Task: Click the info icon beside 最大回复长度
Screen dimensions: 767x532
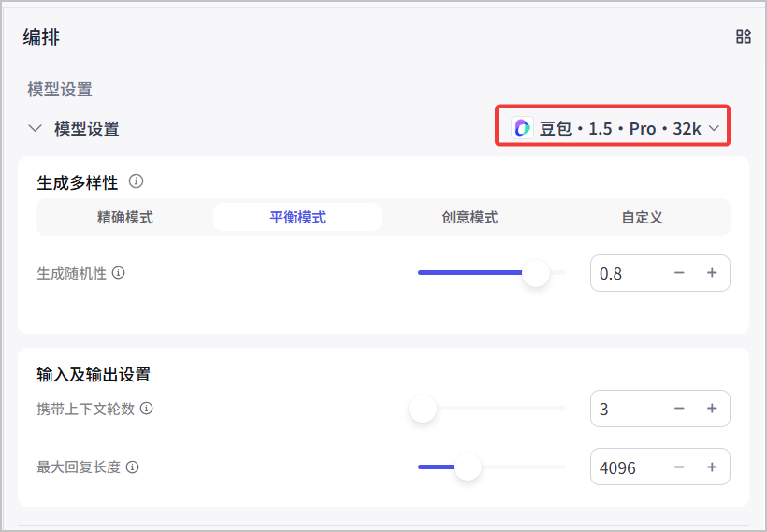Action: click(132, 467)
